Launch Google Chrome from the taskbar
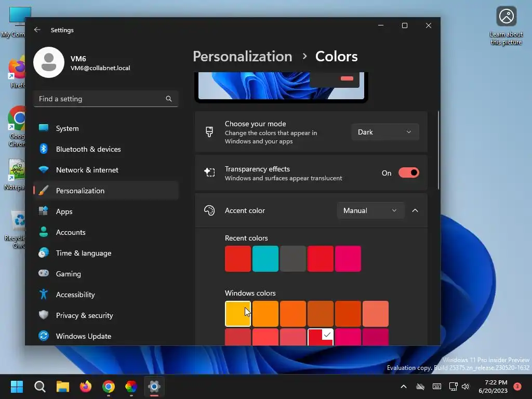The image size is (532, 399). pos(109,387)
